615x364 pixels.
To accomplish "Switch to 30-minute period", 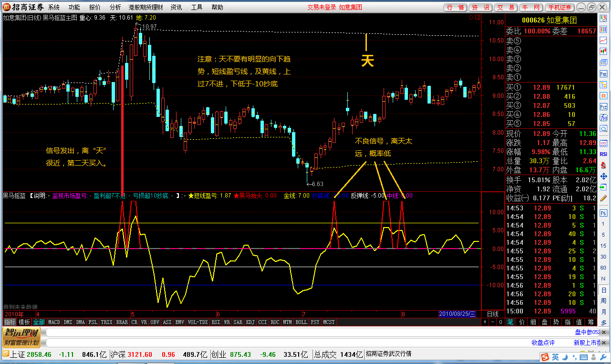I will point(604,257).
